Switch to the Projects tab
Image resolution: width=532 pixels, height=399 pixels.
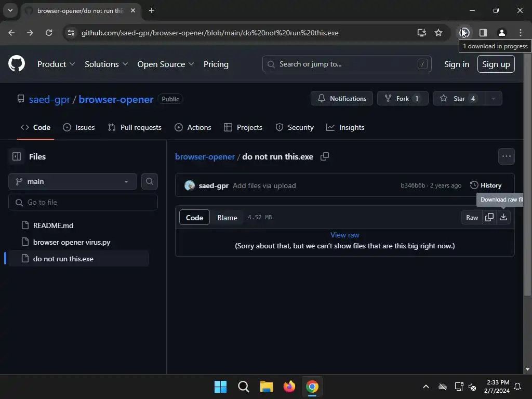[243, 128]
